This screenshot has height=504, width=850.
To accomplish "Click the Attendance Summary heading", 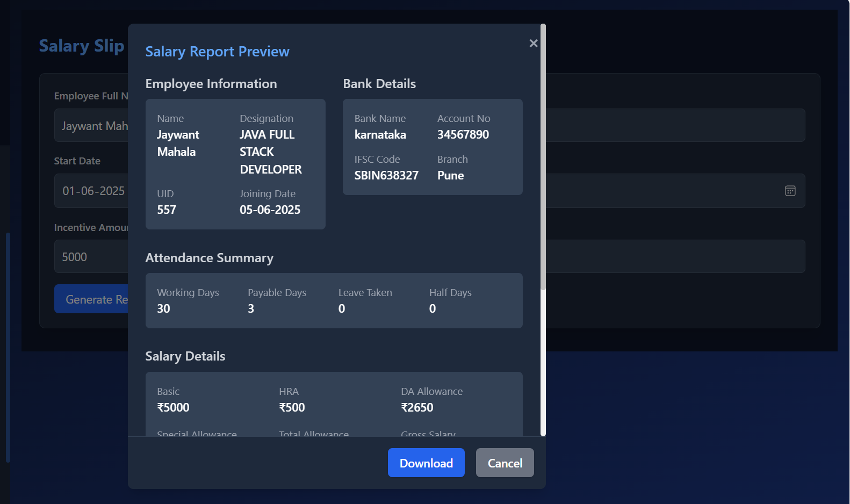I will point(209,258).
